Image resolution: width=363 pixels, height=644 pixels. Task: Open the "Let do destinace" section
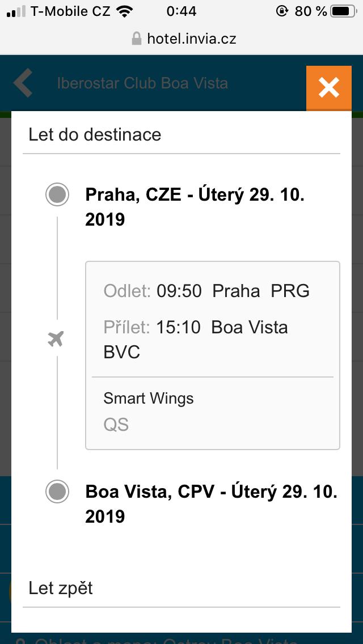click(x=95, y=134)
